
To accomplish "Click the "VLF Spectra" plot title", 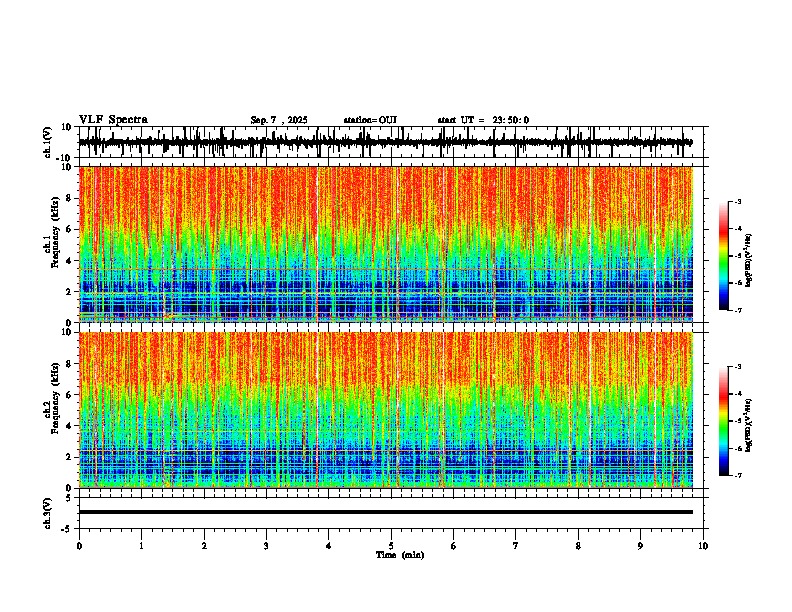I will (x=113, y=120).
